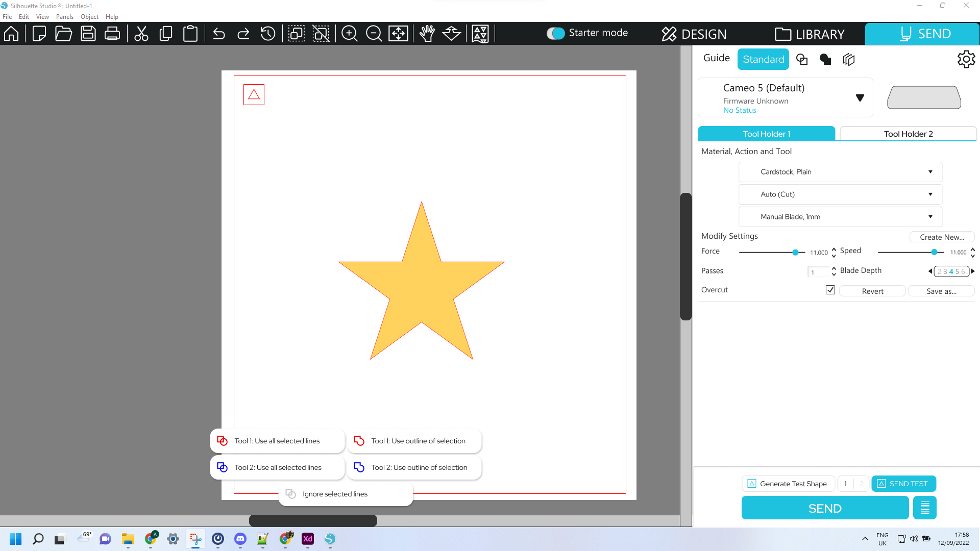The height and width of the screenshot is (551, 980).
Task: Open the Panels menu
Action: coord(64,17)
